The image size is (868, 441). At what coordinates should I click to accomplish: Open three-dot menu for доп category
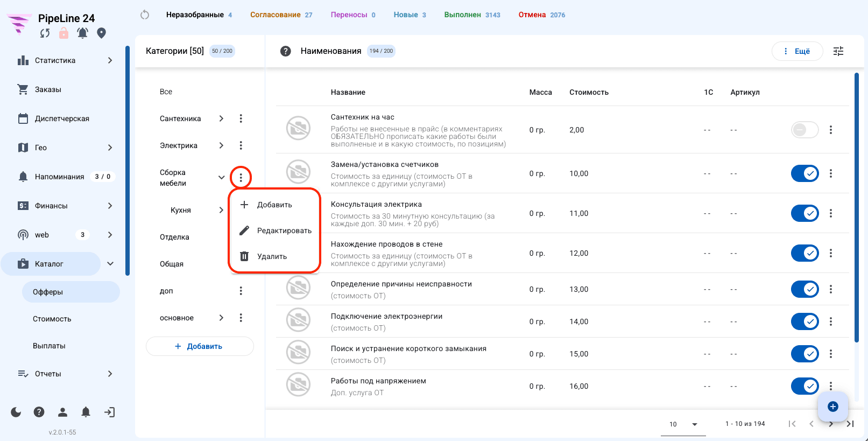click(x=241, y=291)
